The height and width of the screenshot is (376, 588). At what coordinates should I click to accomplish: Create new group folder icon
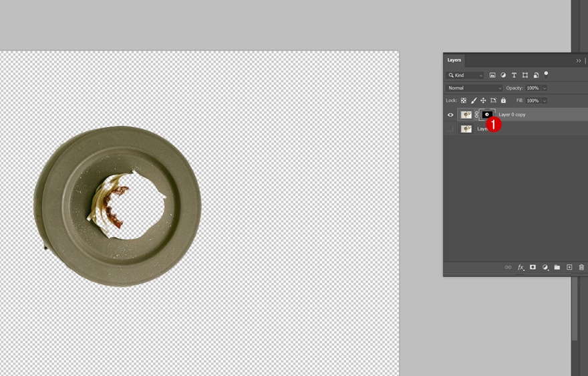pos(557,267)
